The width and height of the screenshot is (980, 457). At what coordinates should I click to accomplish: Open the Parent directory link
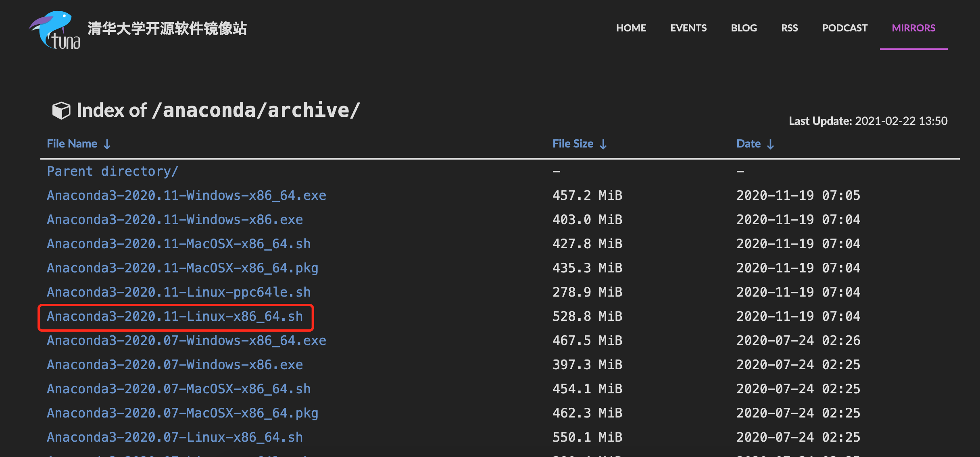[113, 171]
